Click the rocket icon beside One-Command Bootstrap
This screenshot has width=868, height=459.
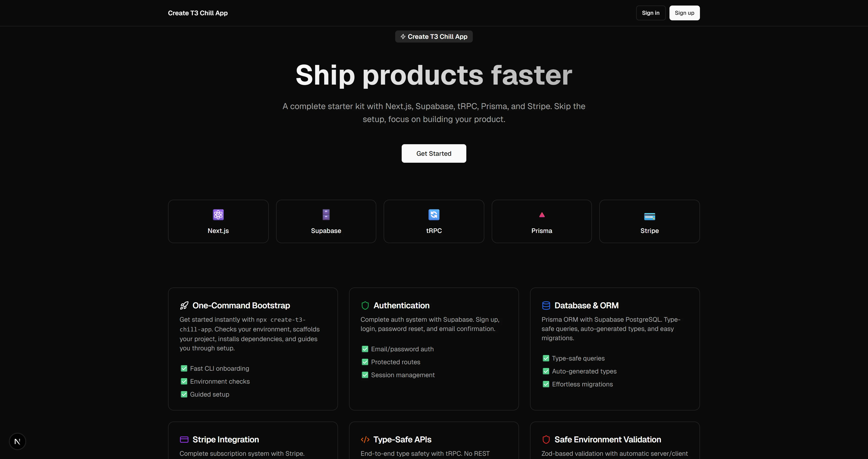coord(184,305)
